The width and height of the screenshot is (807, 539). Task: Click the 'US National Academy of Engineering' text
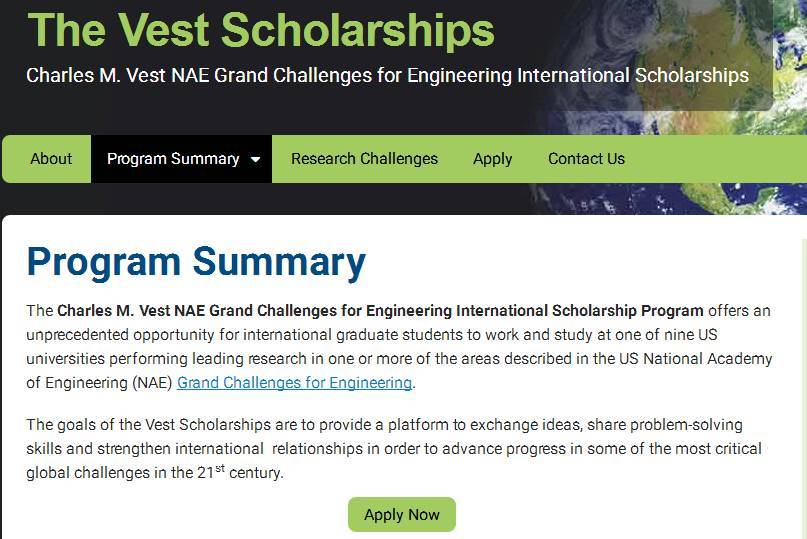tap(399, 371)
